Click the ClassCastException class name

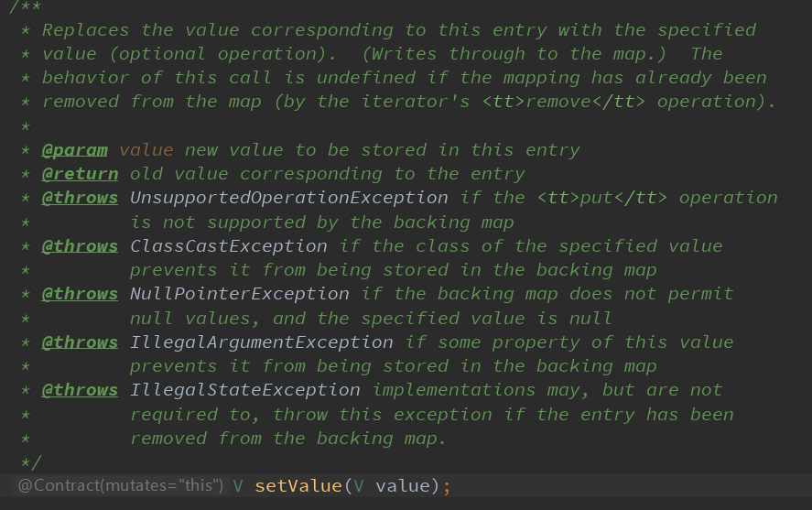[x=228, y=246]
